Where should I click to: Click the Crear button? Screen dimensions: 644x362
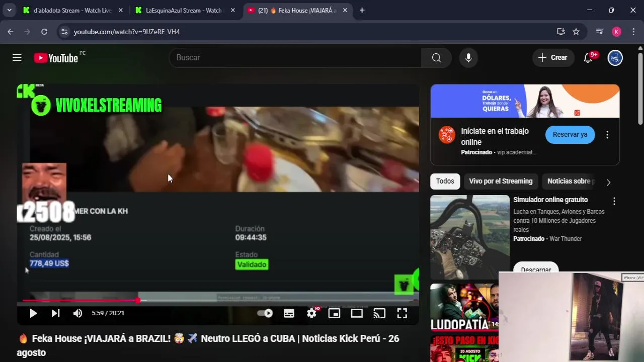[x=553, y=58]
